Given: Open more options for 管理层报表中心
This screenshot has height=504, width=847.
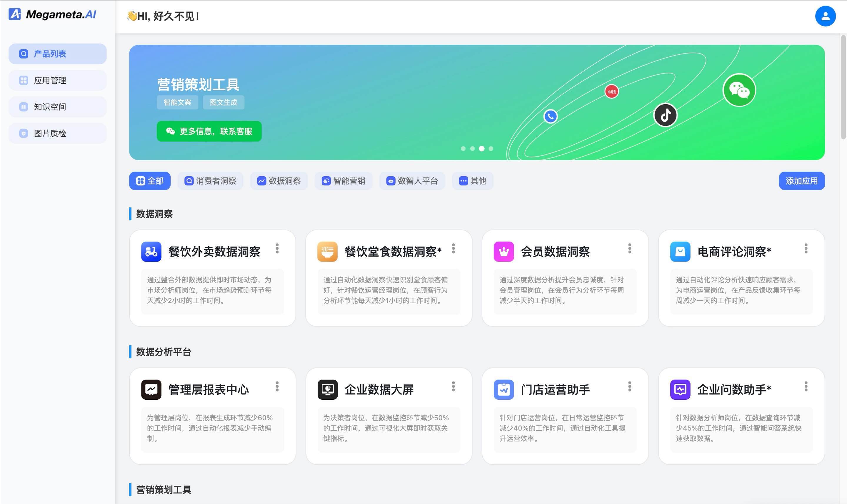Looking at the screenshot, I should click(277, 386).
